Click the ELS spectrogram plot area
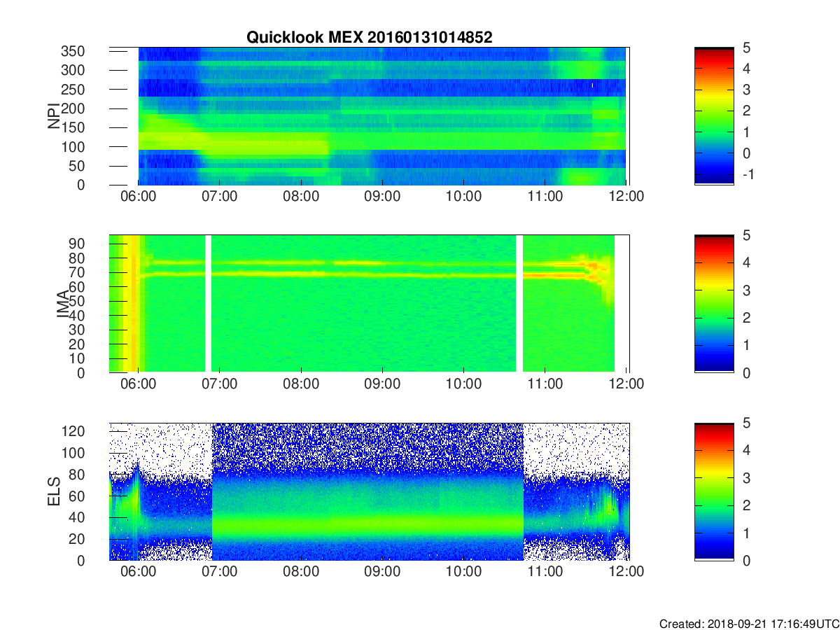Viewport: 840px width, 630px height. coord(369,491)
